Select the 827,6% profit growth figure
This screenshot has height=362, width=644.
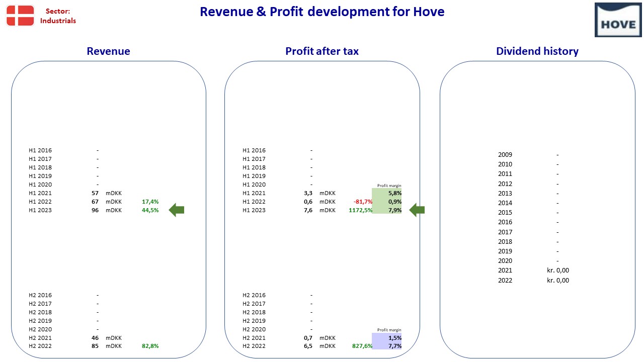click(362, 346)
